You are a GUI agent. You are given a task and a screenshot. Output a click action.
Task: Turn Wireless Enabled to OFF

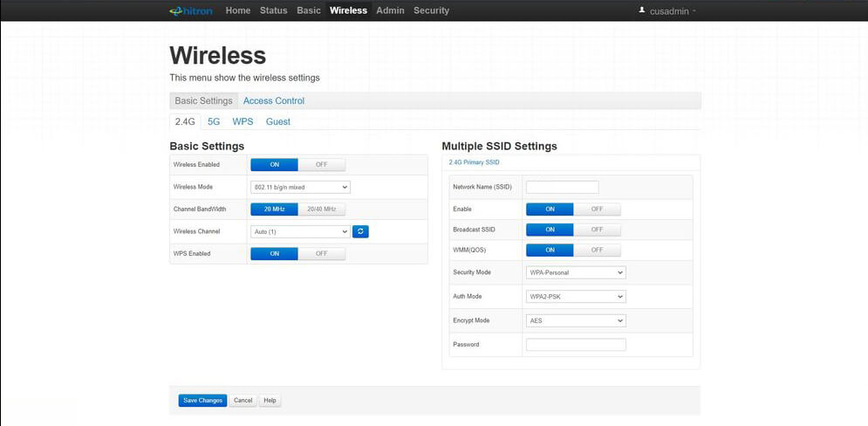(x=321, y=164)
